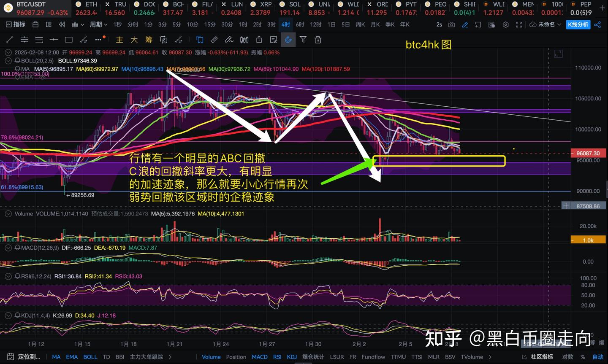
Task: Open the chart settings gear icon
Action: click(x=506, y=24)
